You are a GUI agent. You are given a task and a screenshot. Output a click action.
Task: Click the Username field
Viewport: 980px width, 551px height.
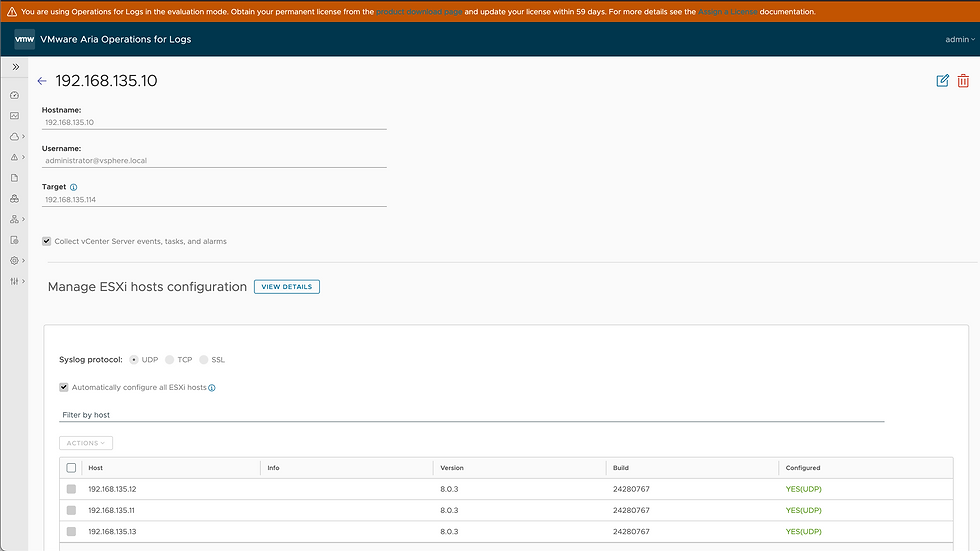click(x=214, y=161)
